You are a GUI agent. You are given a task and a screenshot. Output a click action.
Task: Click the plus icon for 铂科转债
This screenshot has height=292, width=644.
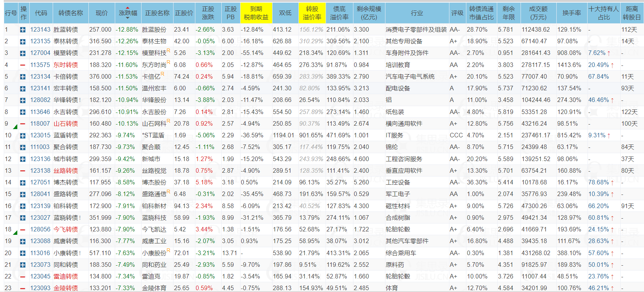coord(23,206)
